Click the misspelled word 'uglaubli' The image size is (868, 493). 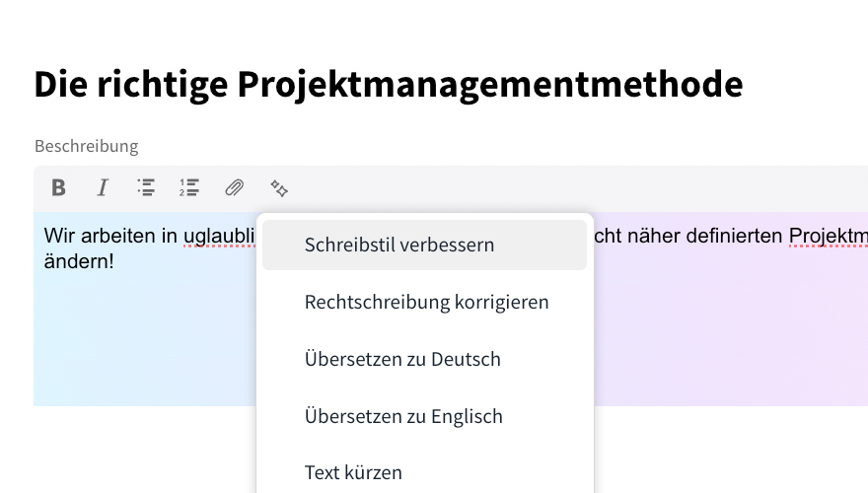coord(219,237)
